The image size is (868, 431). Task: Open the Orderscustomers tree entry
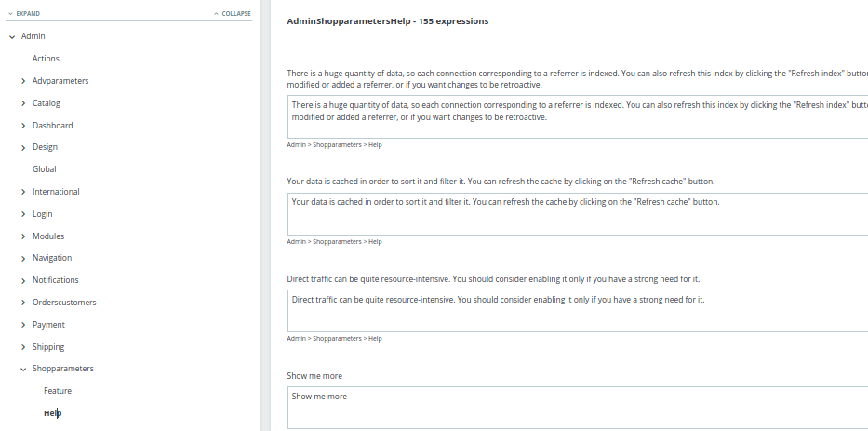coord(64,303)
